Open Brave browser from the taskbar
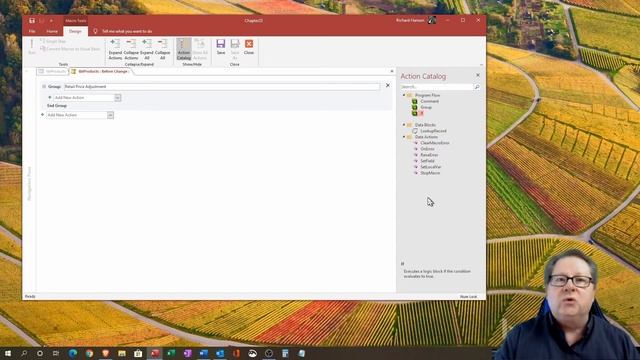 (x=105, y=353)
